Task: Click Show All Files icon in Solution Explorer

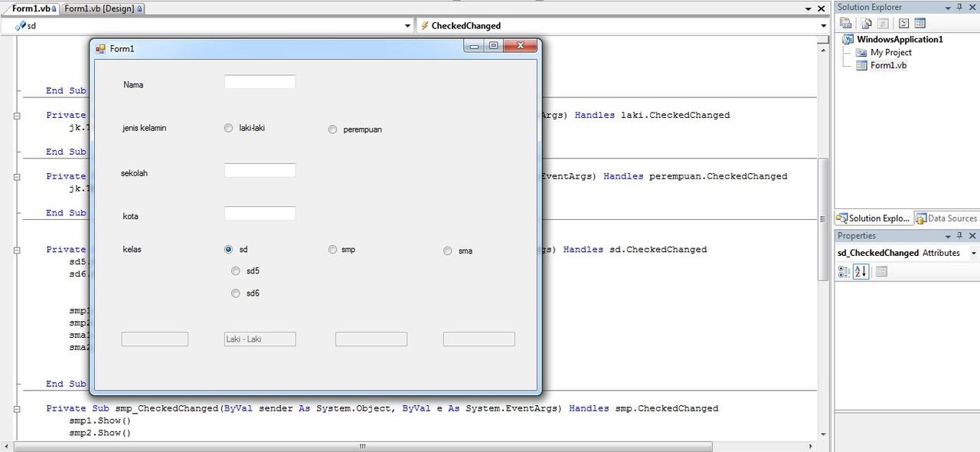Action: [x=866, y=23]
